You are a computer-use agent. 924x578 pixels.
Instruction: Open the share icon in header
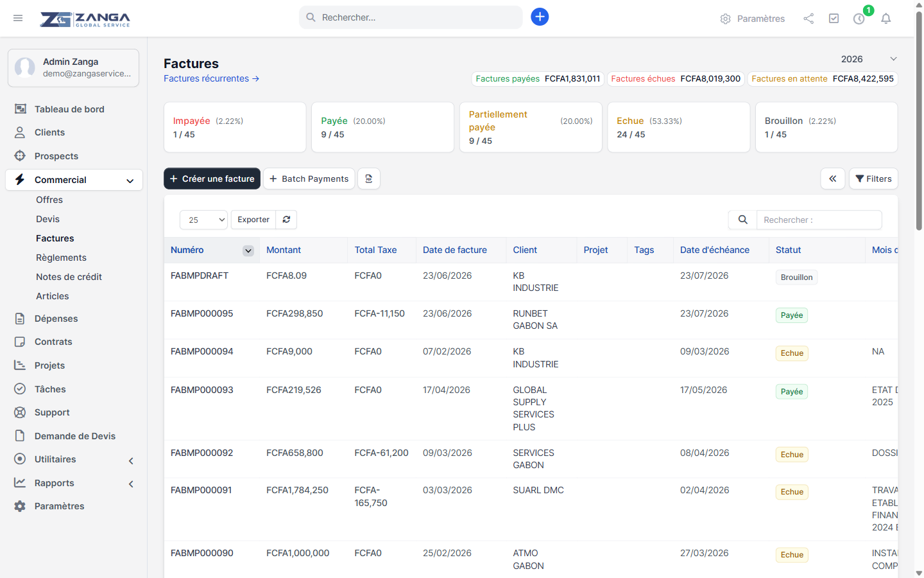pos(809,19)
